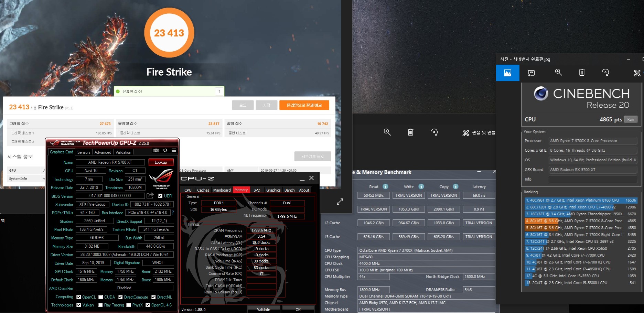Screen dimensions: 644x313
Task: Click the fullscreen diagonal arrow icon
Action: [340, 202]
